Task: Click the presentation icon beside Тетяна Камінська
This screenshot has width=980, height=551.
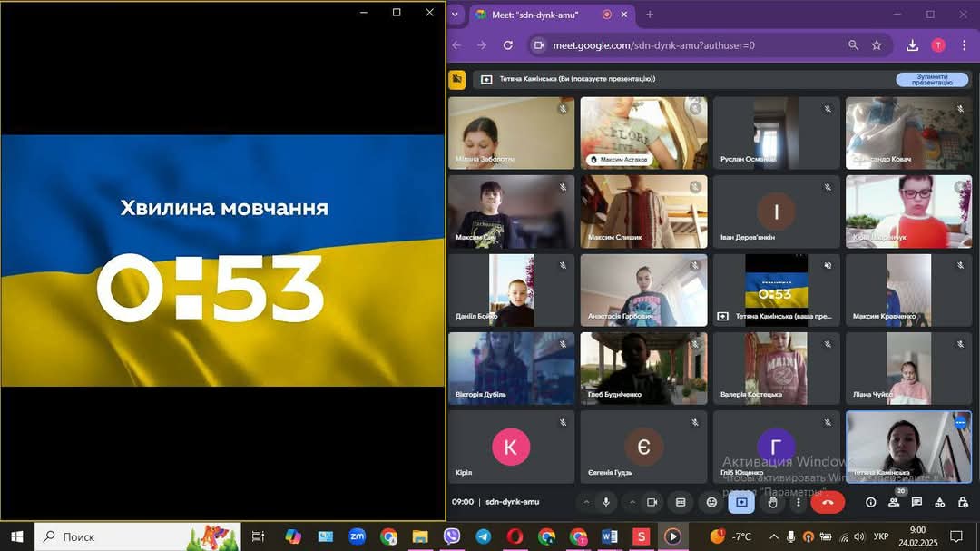Action: click(486, 80)
